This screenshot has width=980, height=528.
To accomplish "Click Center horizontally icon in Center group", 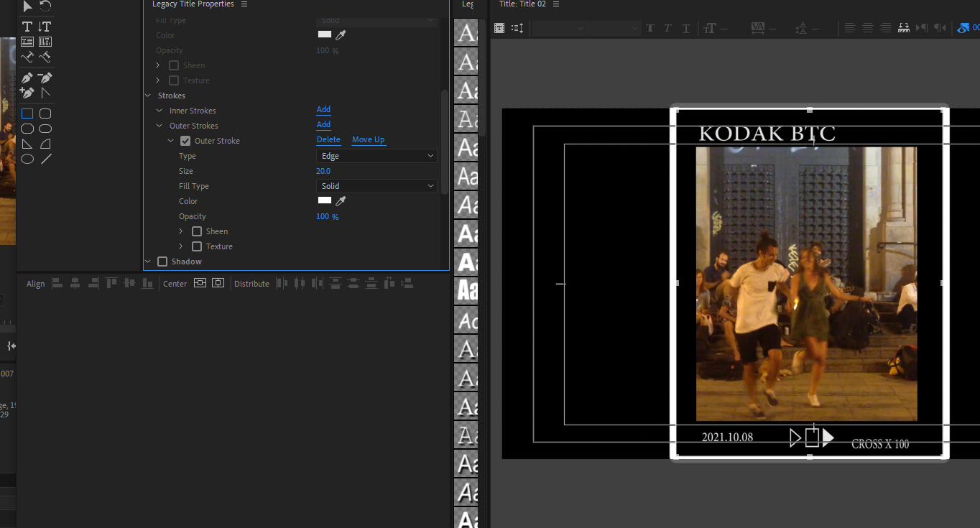I will [218, 283].
